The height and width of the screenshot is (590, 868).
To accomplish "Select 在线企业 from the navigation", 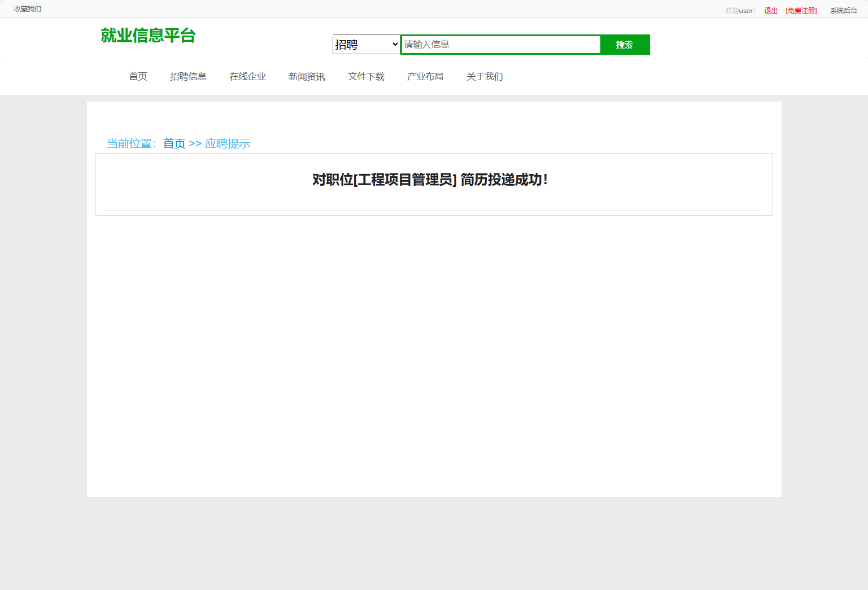I will [x=247, y=76].
